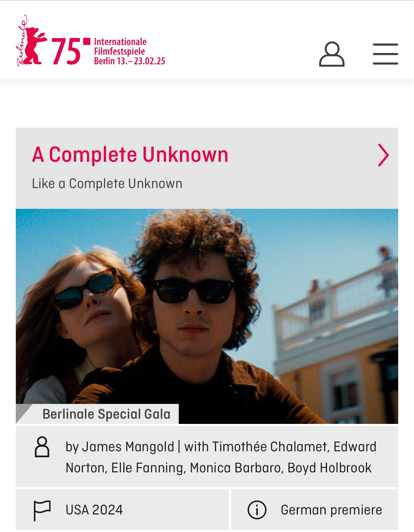414x532 pixels.
Task: Click the cast name Boyd Holbrook
Action: click(x=329, y=468)
